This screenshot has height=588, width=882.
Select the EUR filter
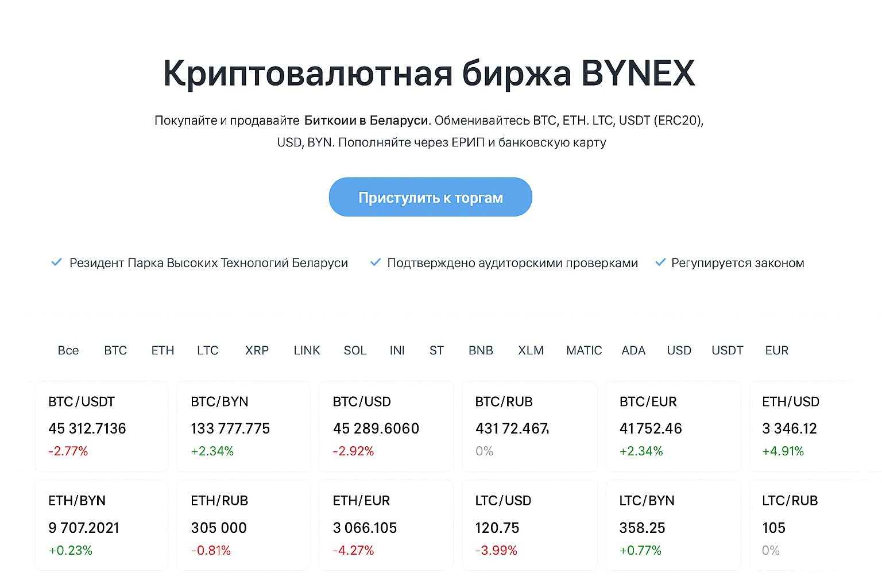coord(776,350)
